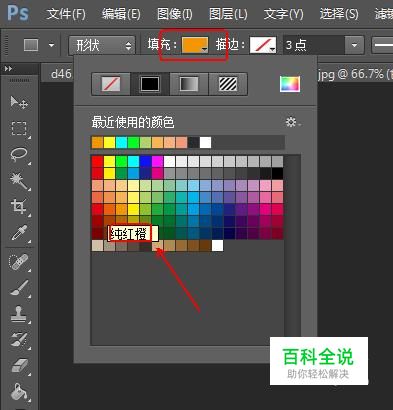Pick the bright green recently used color
The image size is (393, 410).
pos(133,142)
